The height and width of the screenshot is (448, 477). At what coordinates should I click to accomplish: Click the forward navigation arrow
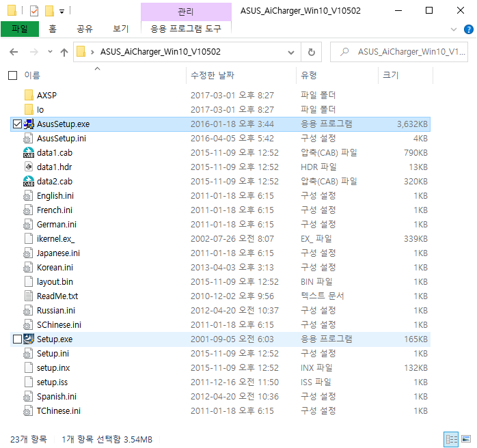pos(34,52)
